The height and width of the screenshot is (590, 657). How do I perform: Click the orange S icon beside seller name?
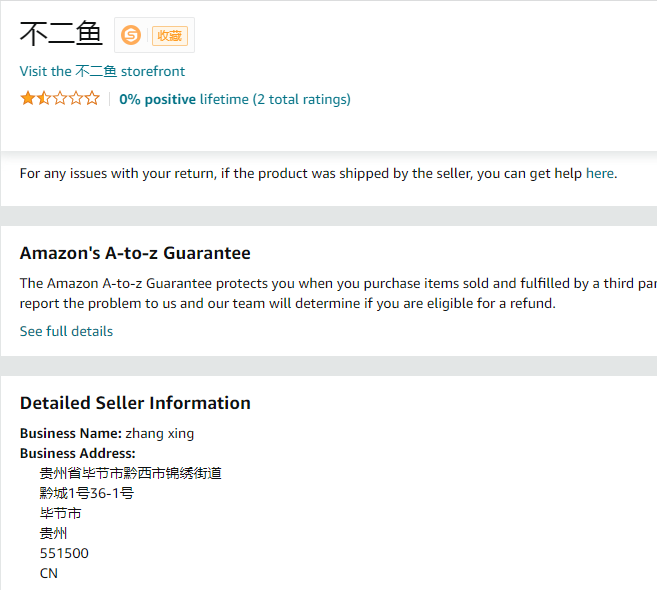click(131, 35)
